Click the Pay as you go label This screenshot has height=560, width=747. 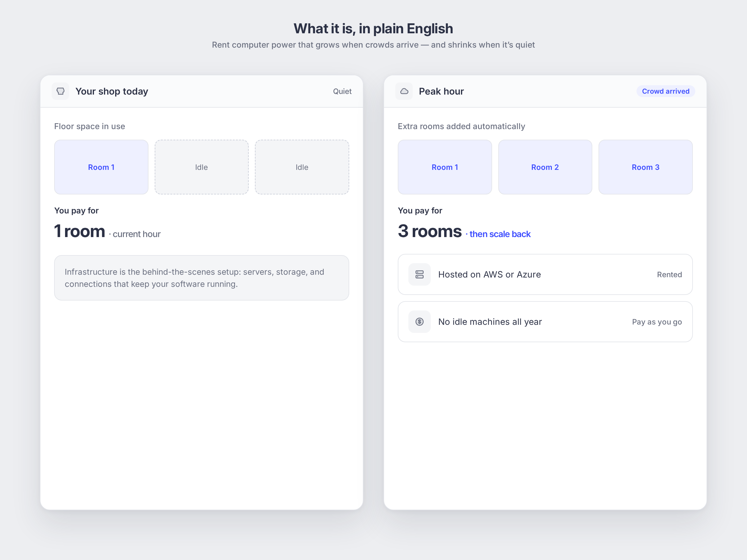[657, 322]
